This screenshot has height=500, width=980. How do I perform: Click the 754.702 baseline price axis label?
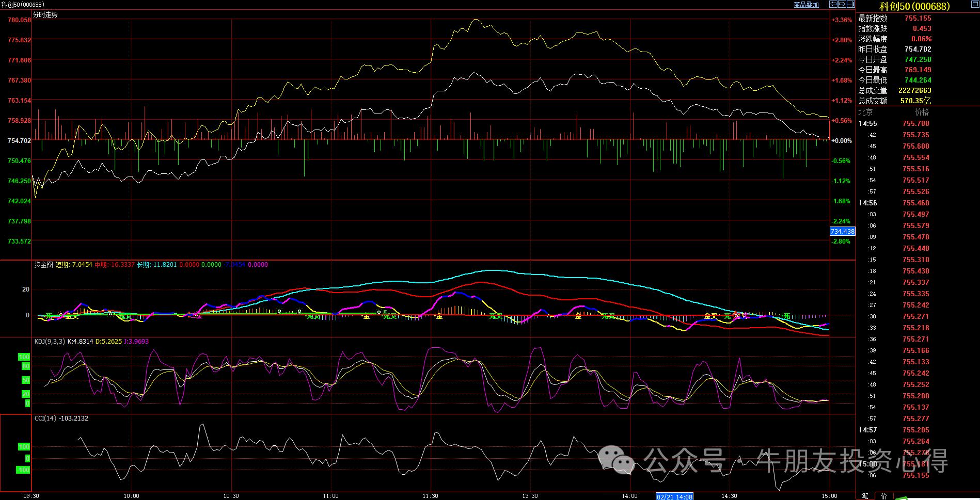tap(19, 141)
